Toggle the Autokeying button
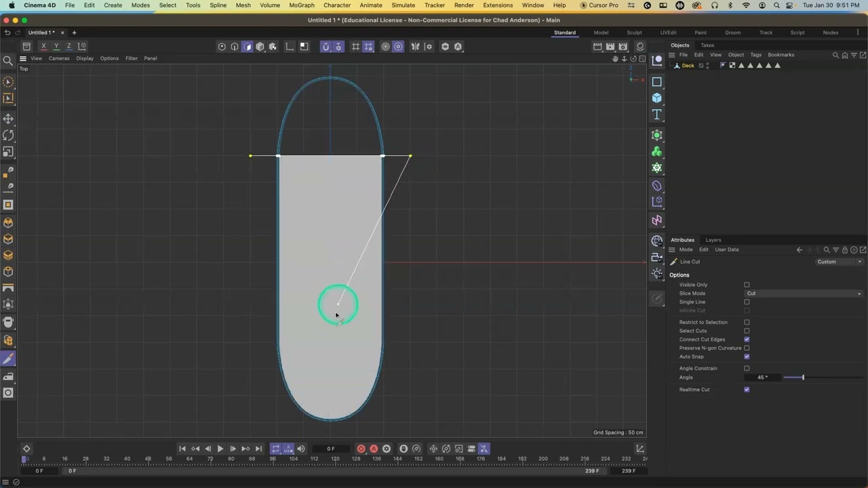The height and width of the screenshot is (488, 868). pyautogui.click(x=374, y=449)
